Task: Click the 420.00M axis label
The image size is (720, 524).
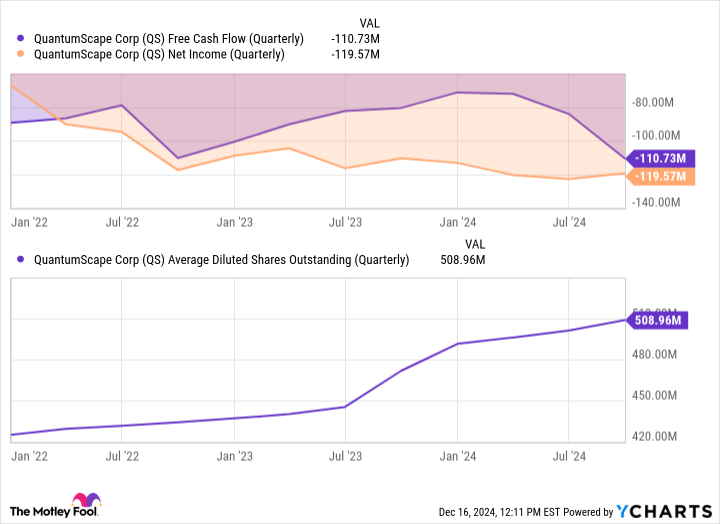Action: click(654, 436)
